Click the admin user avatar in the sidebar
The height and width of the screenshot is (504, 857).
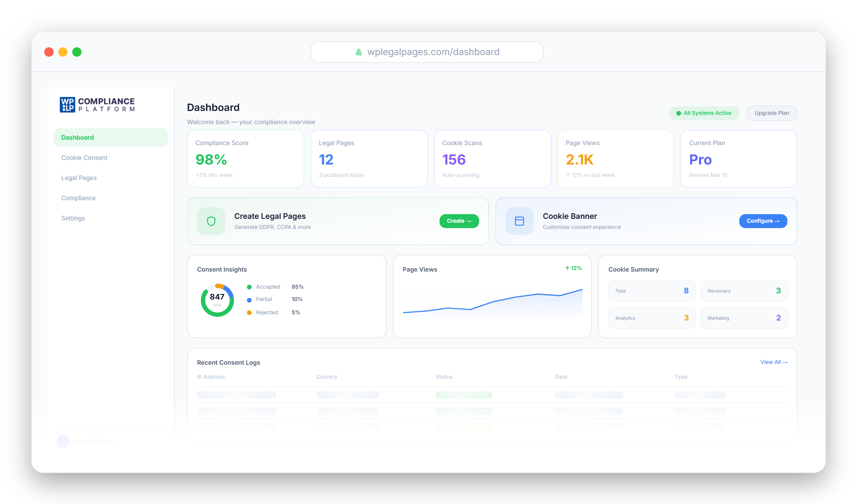[x=63, y=441]
